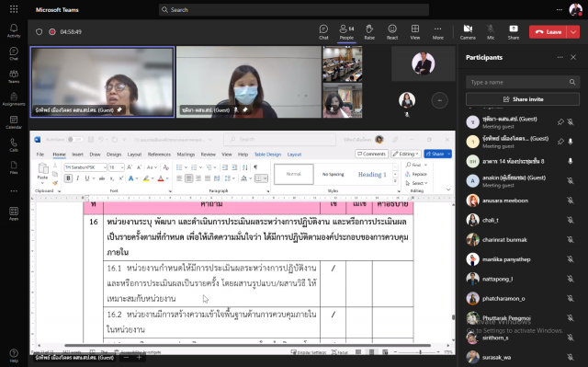Close the Participants panel
Image resolution: width=588 pixels, height=367 pixels.
pyautogui.click(x=573, y=57)
